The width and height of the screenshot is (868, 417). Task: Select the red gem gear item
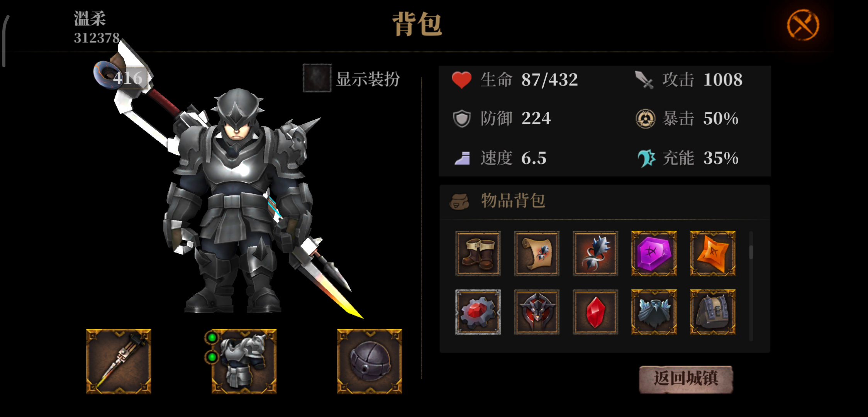[x=478, y=312]
